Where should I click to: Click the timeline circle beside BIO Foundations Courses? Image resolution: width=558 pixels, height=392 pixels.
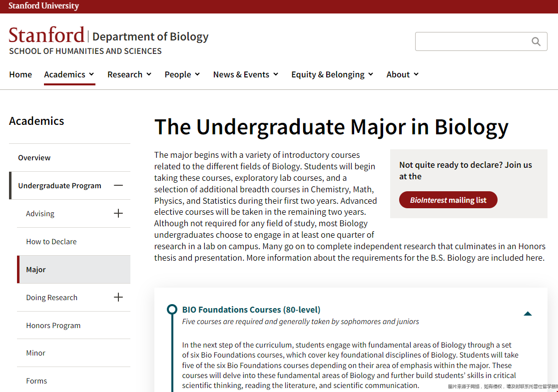click(x=172, y=309)
